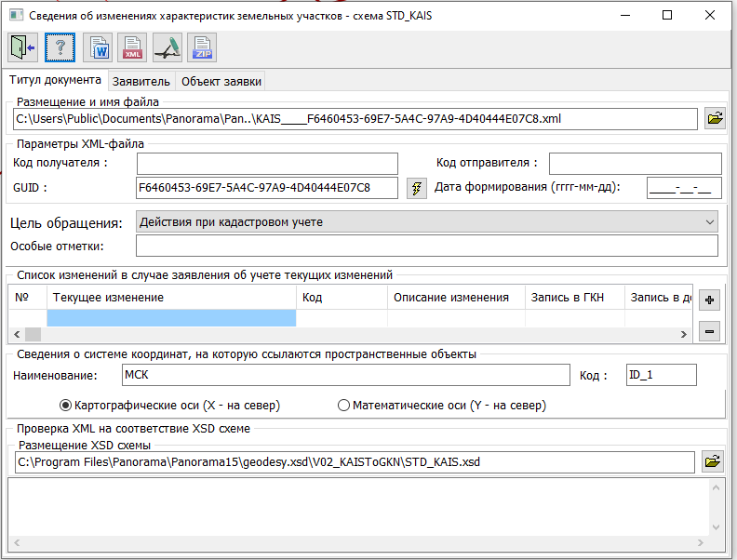Expand the Цель обращения dropdown

710,221
